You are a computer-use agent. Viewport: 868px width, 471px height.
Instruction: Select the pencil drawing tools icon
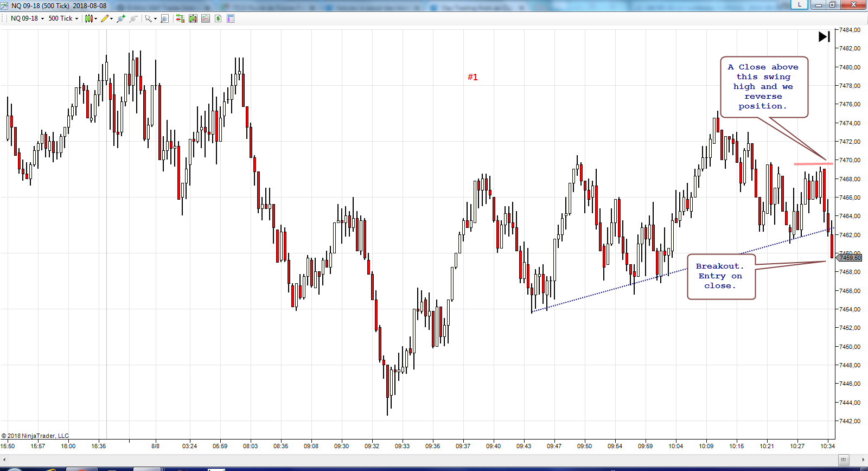point(105,18)
